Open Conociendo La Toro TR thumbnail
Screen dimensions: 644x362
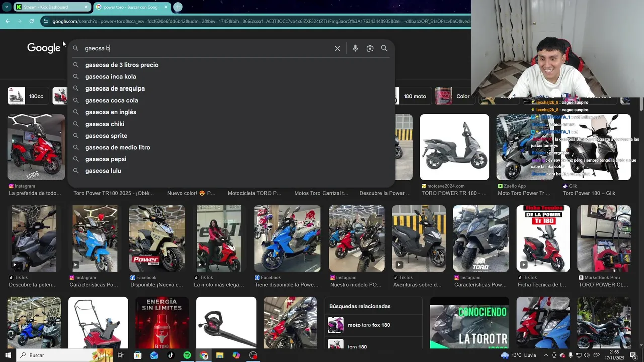coord(469,323)
